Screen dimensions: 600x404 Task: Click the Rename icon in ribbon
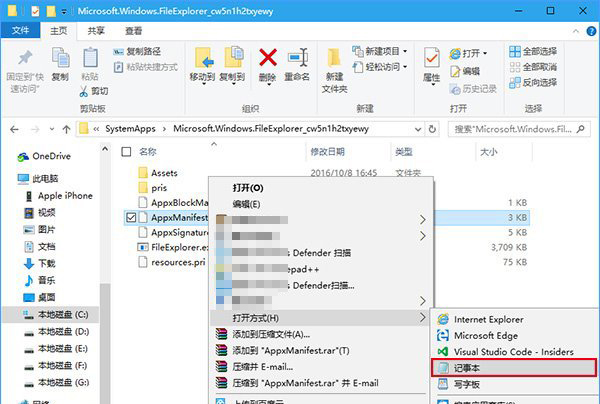point(297,62)
